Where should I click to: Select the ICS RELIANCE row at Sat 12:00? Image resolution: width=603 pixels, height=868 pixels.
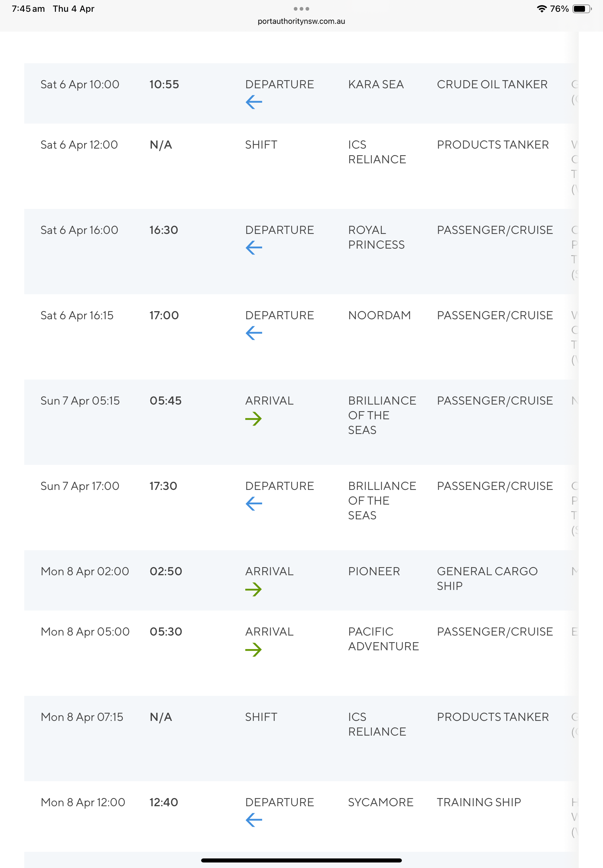(x=301, y=166)
